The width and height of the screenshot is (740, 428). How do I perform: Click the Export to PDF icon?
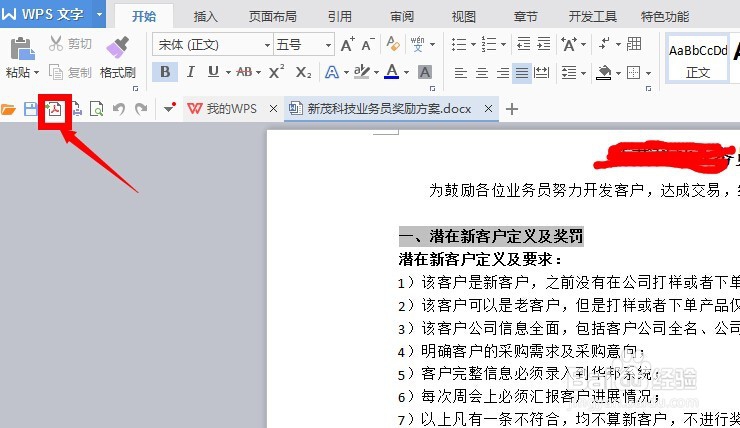tap(55, 109)
